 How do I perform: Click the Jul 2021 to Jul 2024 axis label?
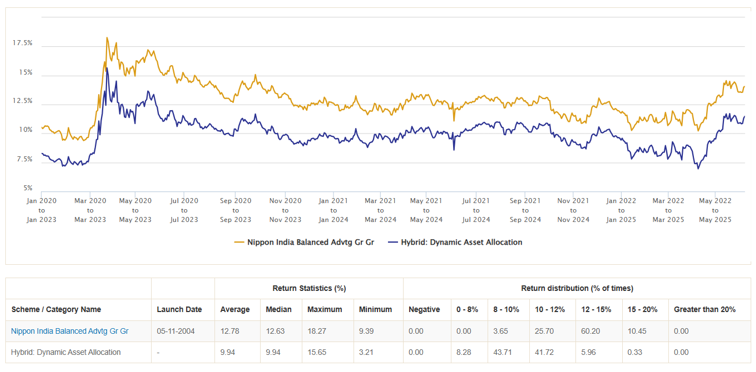[476, 210]
